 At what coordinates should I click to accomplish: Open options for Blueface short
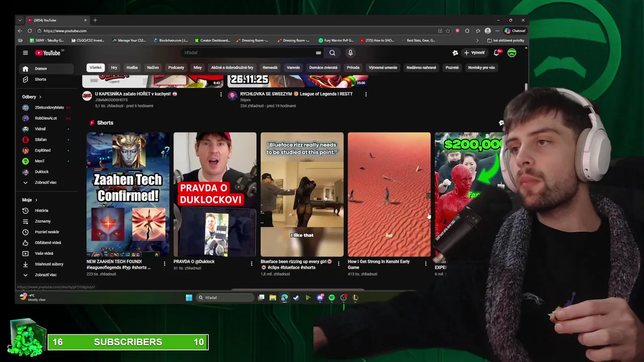[x=339, y=263]
